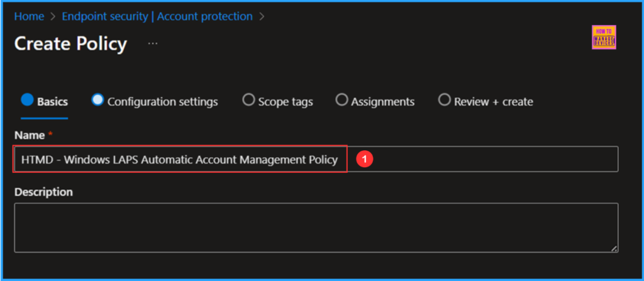Switch to the Scope tags step
The image size is (644, 281).
tap(277, 101)
